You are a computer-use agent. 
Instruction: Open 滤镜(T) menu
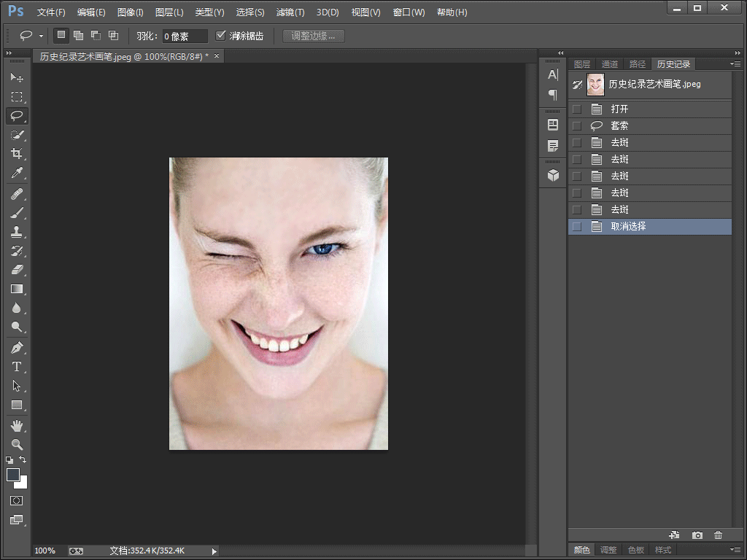click(x=290, y=12)
